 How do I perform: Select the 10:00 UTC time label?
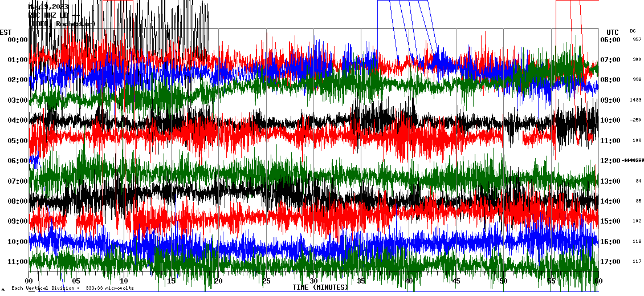(610, 120)
